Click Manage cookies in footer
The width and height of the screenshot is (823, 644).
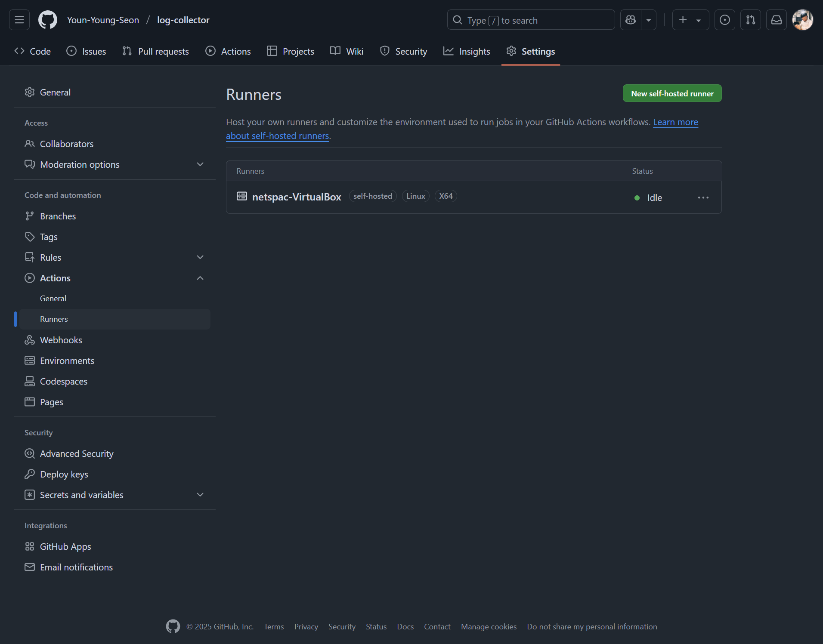tap(489, 626)
